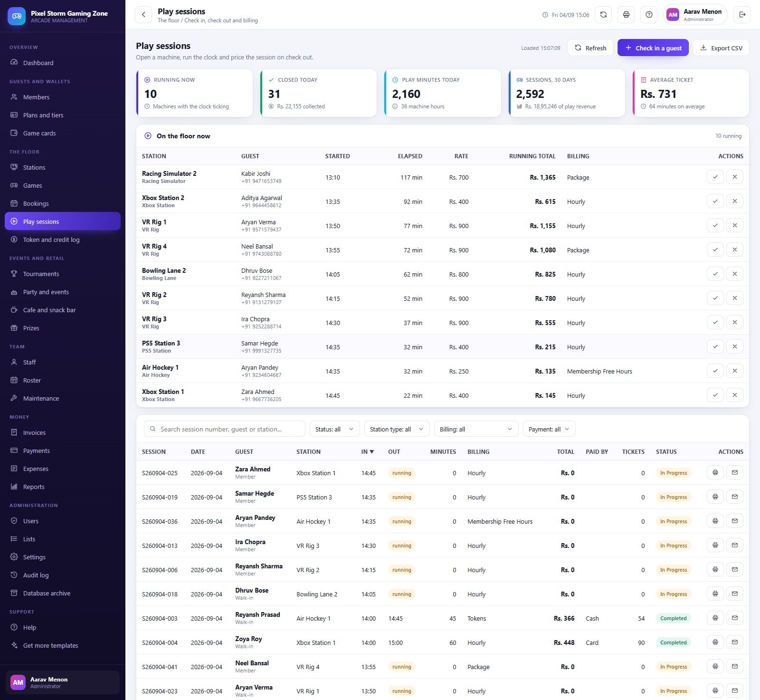The width and height of the screenshot is (760, 700).
Task: Expand the Billing: all filter
Action: click(476, 429)
